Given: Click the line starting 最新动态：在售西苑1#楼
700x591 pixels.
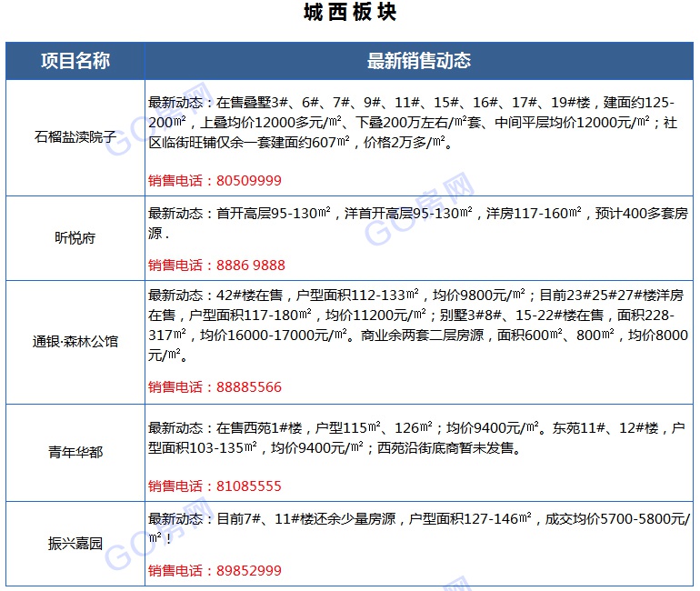Looking at the screenshot, I should 416,428.
